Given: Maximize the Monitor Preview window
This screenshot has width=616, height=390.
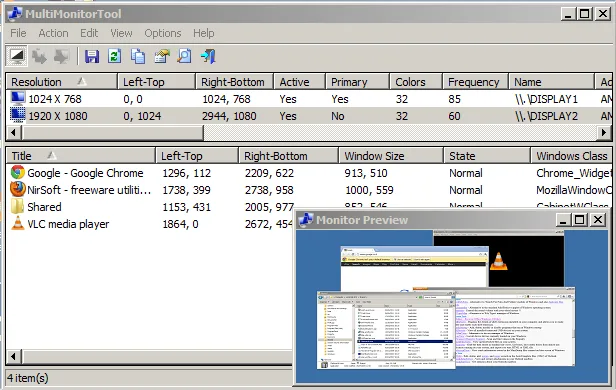Looking at the screenshot, I should coord(579,220).
